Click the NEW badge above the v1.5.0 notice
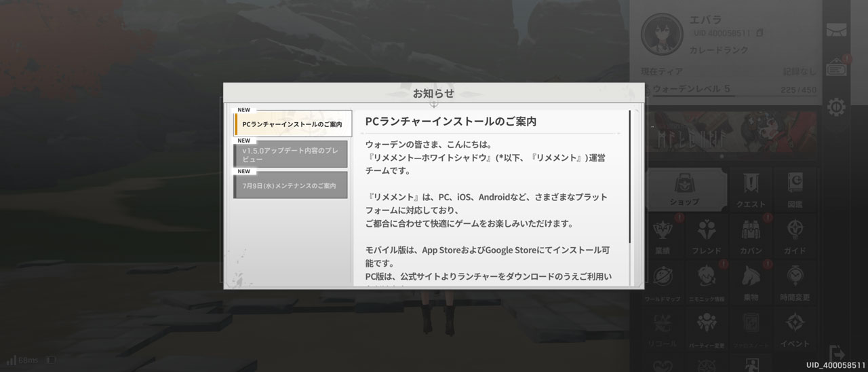The image size is (868, 372). [x=244, y=141]
